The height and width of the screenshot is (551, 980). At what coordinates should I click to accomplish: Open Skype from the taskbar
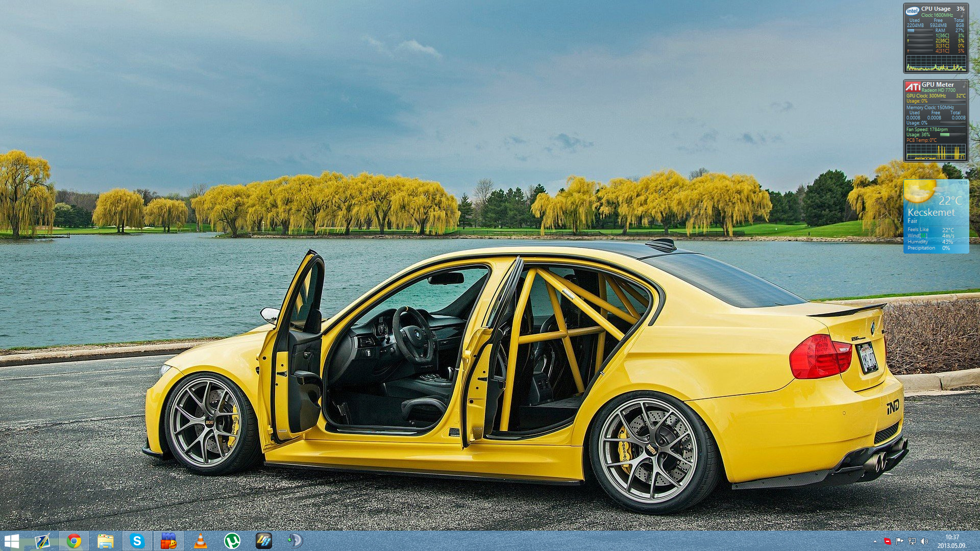(x=137, y=541)
